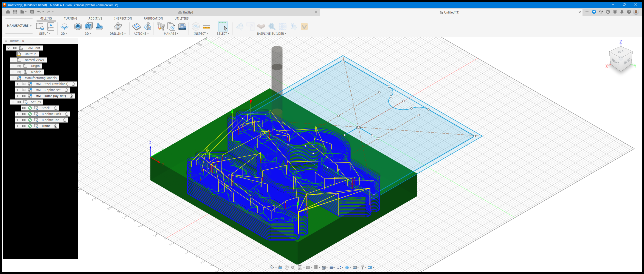Open the Grid and Snaps icon
The image size is (644, 274).
pyautogui.click(x=316, y=267)
